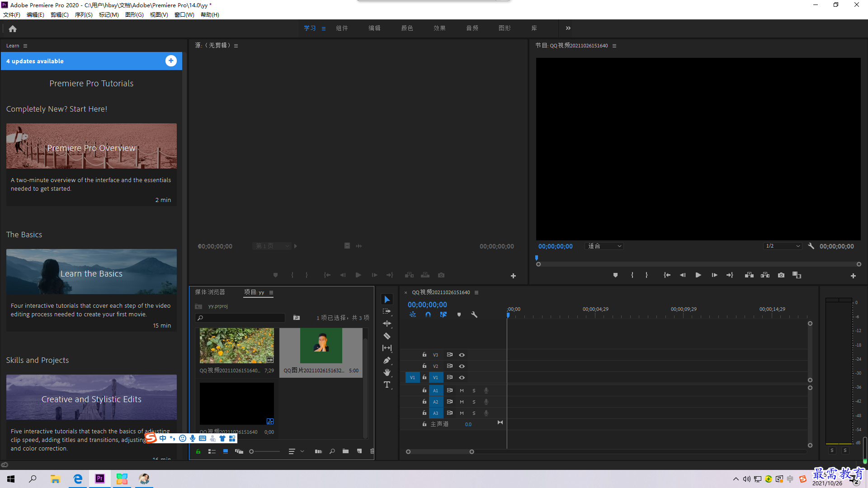Click Program monitor scrub bar
Screen dimensions: 868x488
tap(698, 264)
